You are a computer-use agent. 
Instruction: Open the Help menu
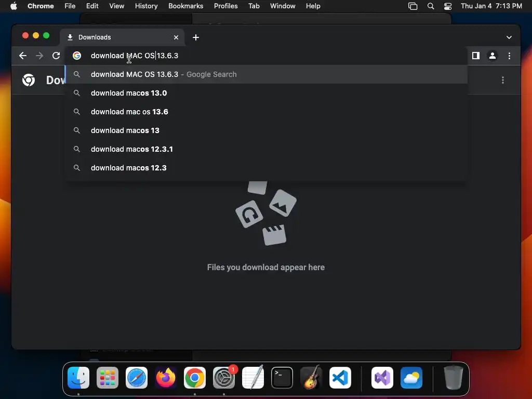(x=313, y=6)
